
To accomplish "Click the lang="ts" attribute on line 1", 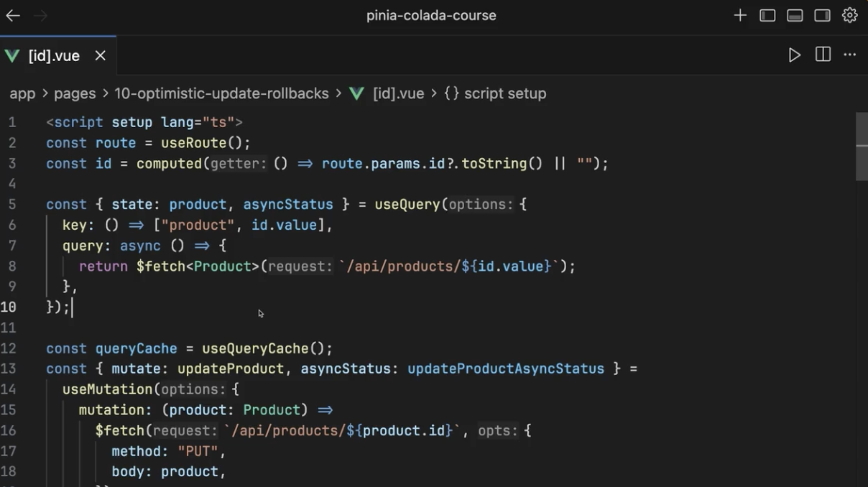I will tap(198, 123).
